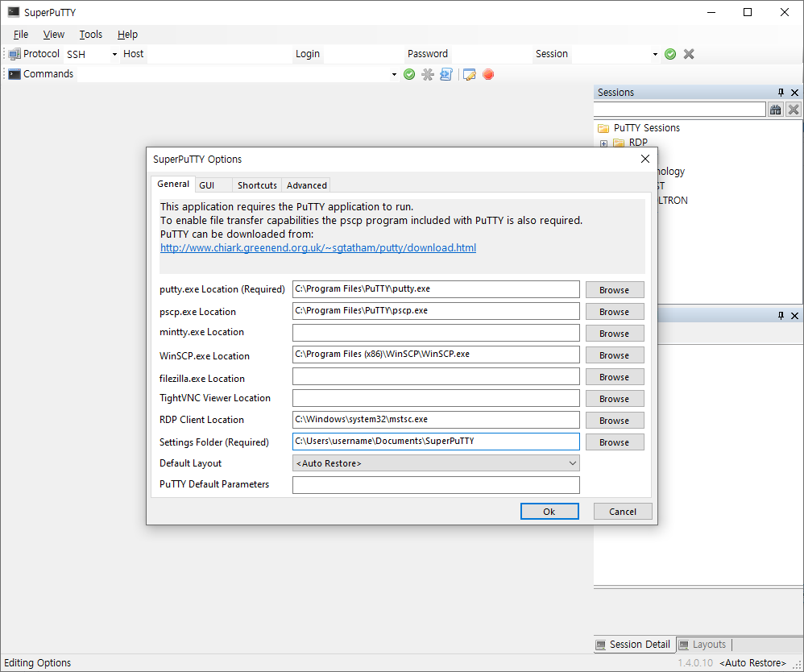Switch to the Session Detail tab
804x672 pixels.
[634, 645]
